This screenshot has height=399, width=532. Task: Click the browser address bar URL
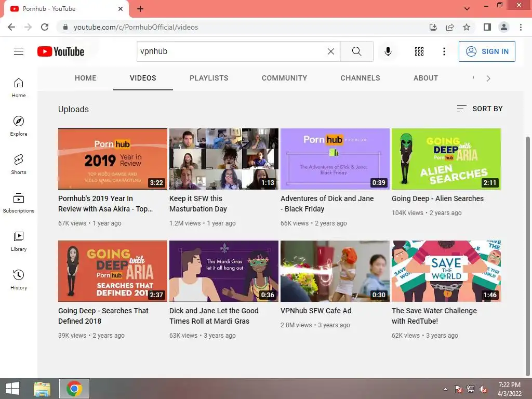(x=136, y=27)
